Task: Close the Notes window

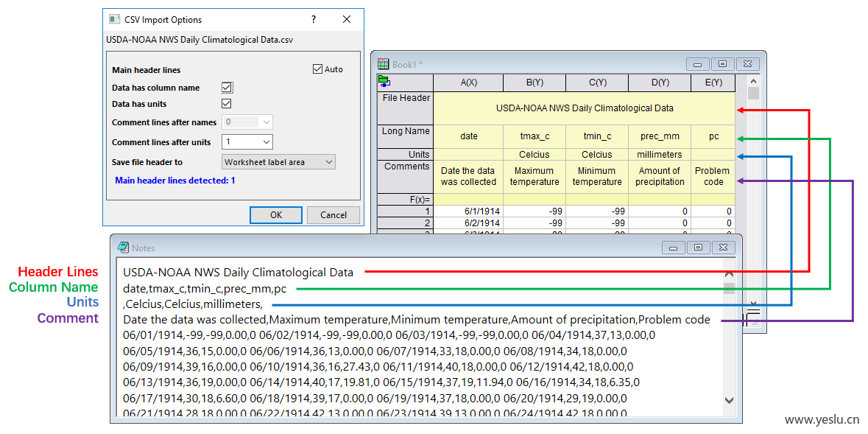Action: tap(724, 247)
